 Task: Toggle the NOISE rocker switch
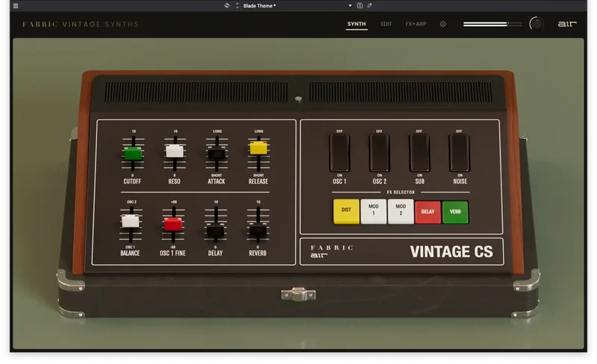pos(460,153)
